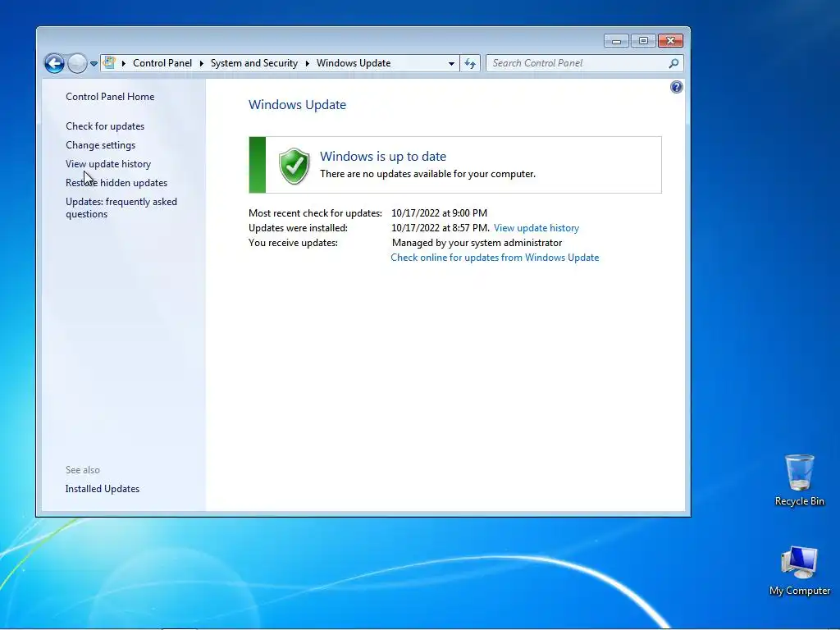Expand the chevron before Control Panel breadcrumb

pyautogui.click(x=124, y=63)
